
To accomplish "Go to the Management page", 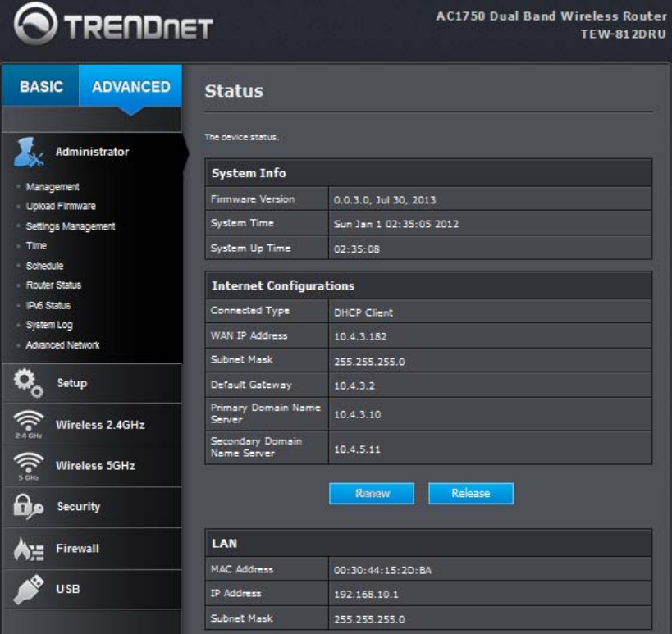I will point(53,187).
